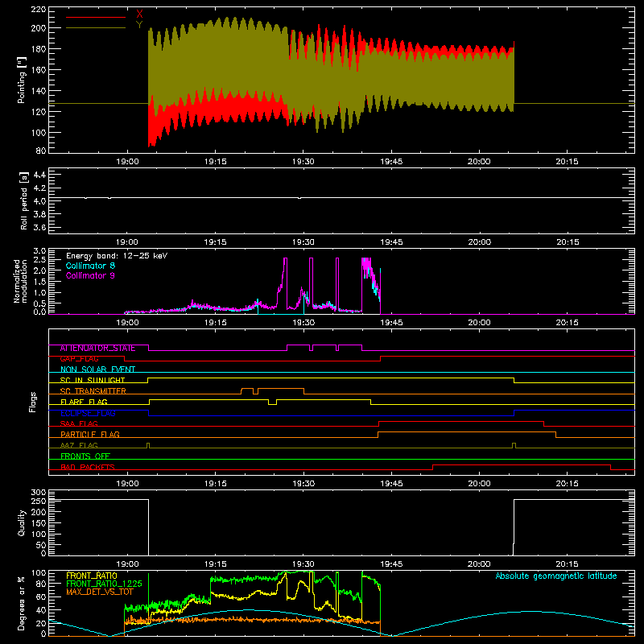Click the 19:45 label under the modulation panel

point(391,323)
